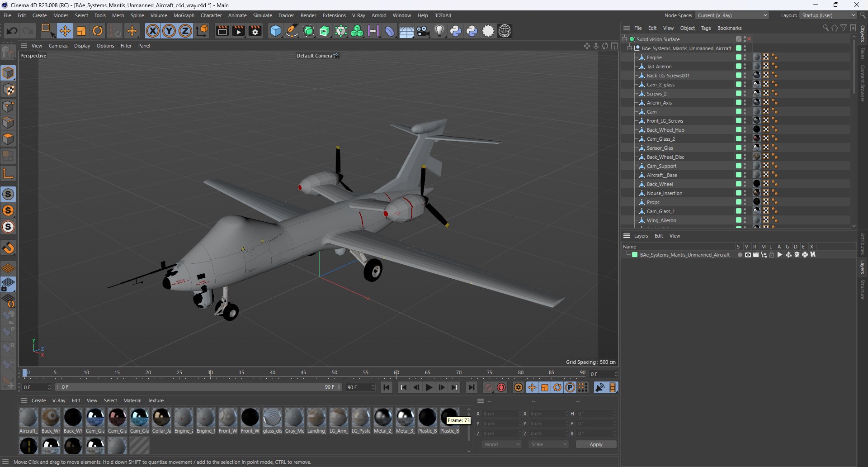Toggle visibility eye of BAe layer
868x467 pixels.
click(748, 255)
